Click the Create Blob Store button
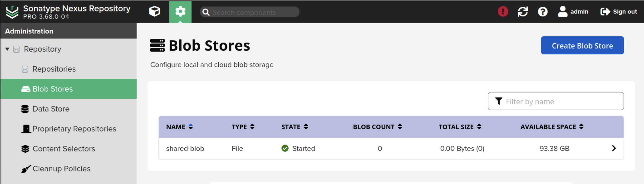 coord(582,46)
